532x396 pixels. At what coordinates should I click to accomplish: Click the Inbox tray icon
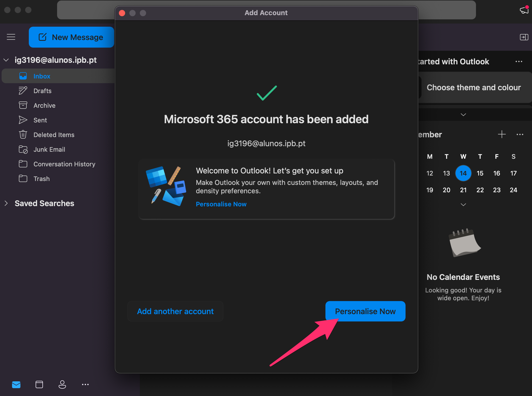tap(23, 76)
